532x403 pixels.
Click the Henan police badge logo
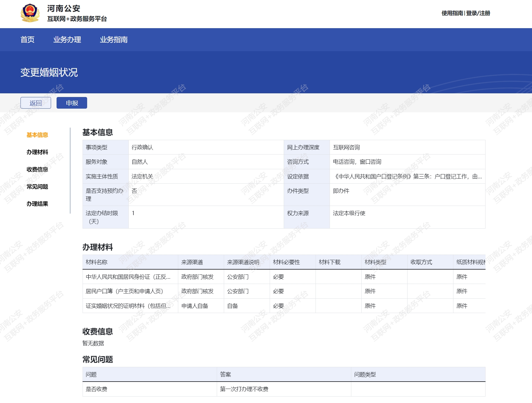coord(30,13)
